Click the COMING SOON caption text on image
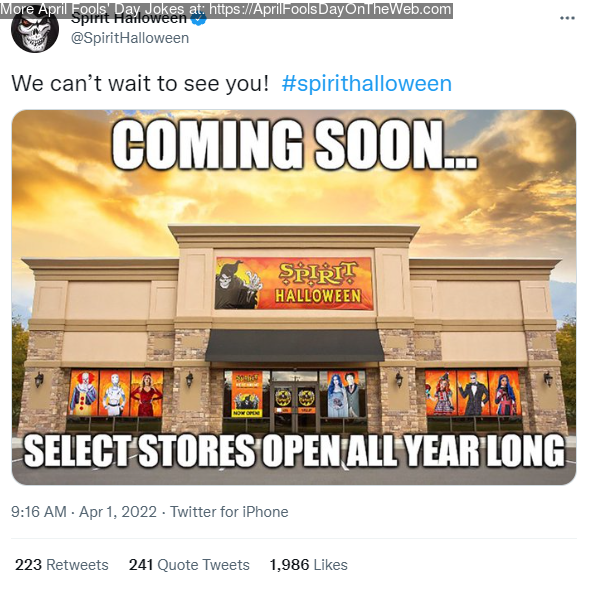 click(x=294, y=145)
